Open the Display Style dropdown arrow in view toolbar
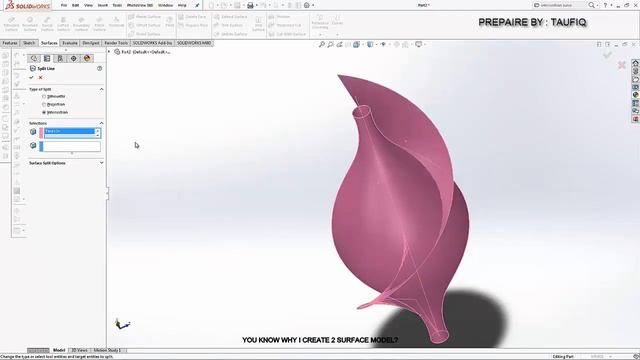Viewport: 640px width, 360px height. click(375, 44)
